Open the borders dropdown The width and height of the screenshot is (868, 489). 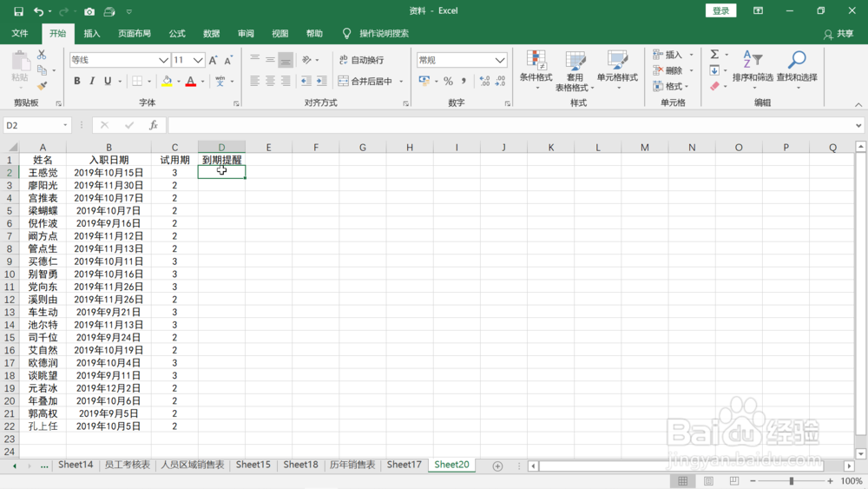coord(149,82)
